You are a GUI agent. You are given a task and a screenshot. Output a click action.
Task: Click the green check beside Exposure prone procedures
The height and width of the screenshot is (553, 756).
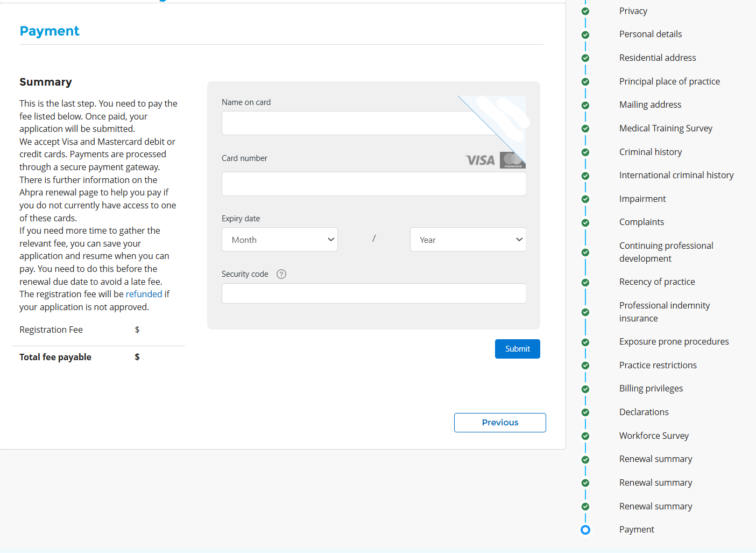(x=585, y=342)
